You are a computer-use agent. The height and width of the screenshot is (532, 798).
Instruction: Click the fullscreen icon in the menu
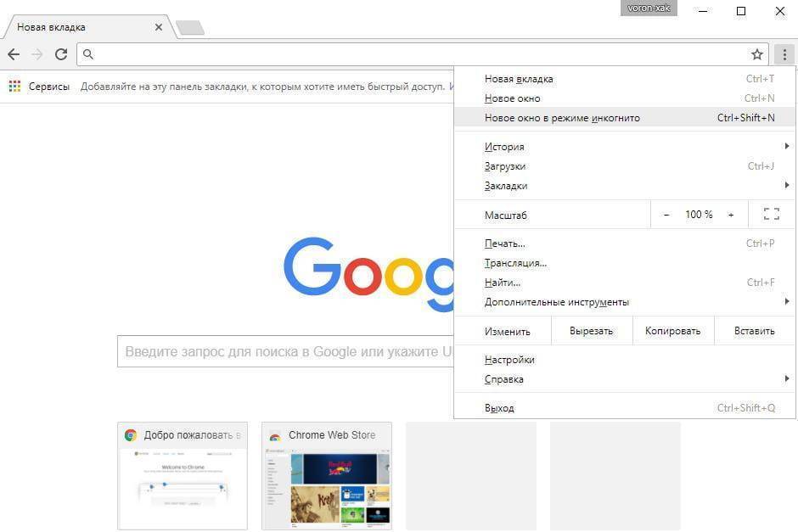(771, 215)
